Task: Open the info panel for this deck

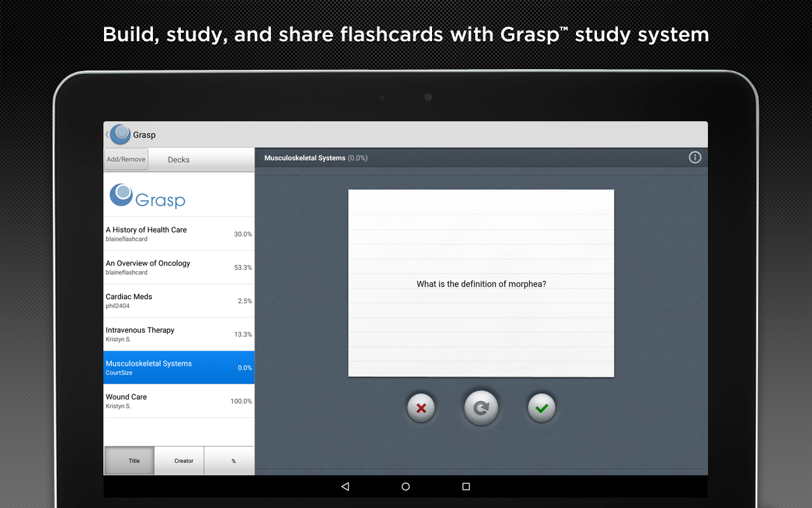Action: pyautogui.click(x=695, y=157)
